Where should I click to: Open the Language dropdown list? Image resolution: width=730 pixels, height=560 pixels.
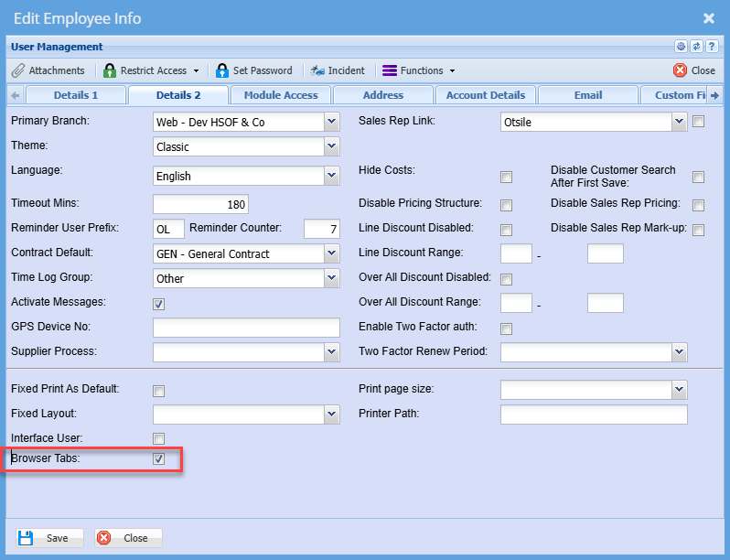331,177
